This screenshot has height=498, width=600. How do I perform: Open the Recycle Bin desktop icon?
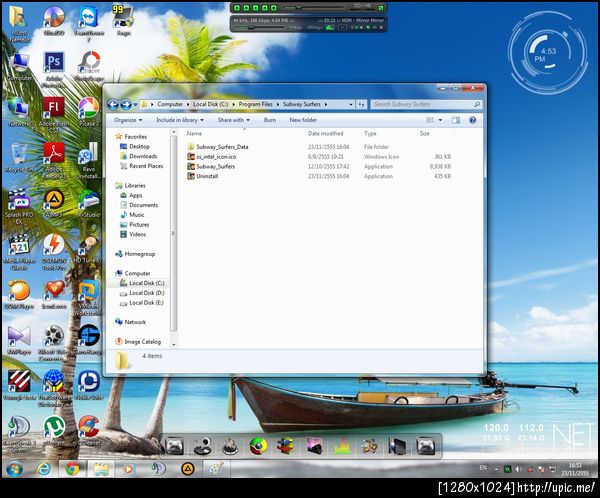click(x=19, y=158)
